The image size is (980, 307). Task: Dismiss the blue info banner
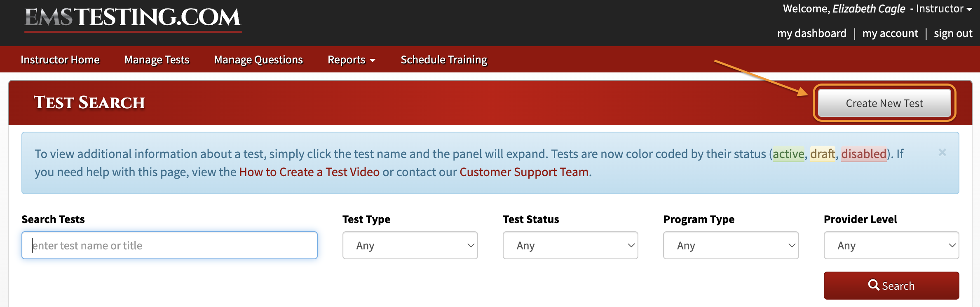[x=942, y=152]
